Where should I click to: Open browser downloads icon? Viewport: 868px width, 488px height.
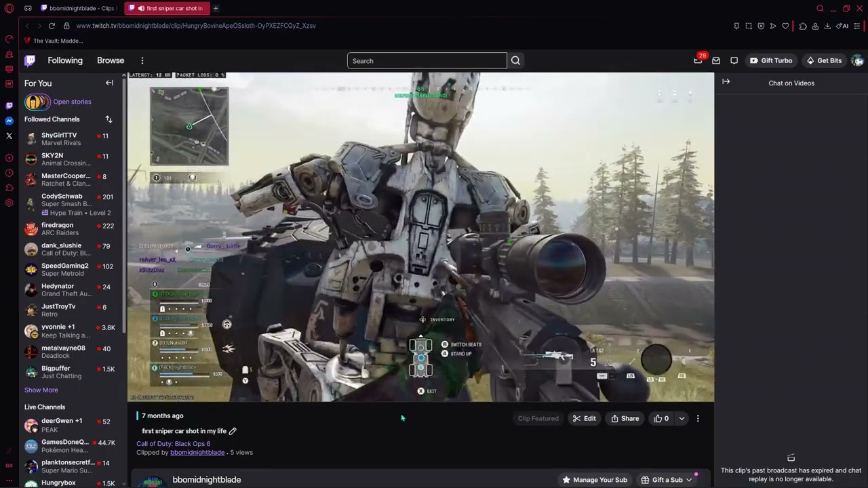click(x=827, y=26)
